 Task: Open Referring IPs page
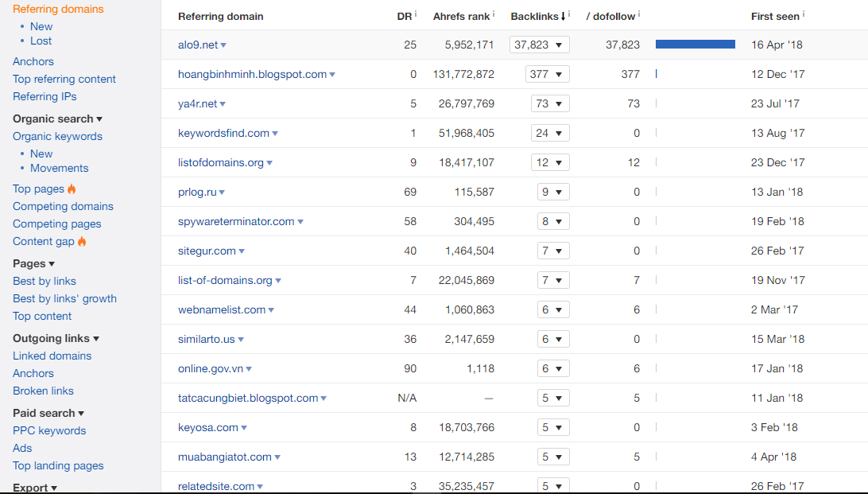(x=45, y=96)
